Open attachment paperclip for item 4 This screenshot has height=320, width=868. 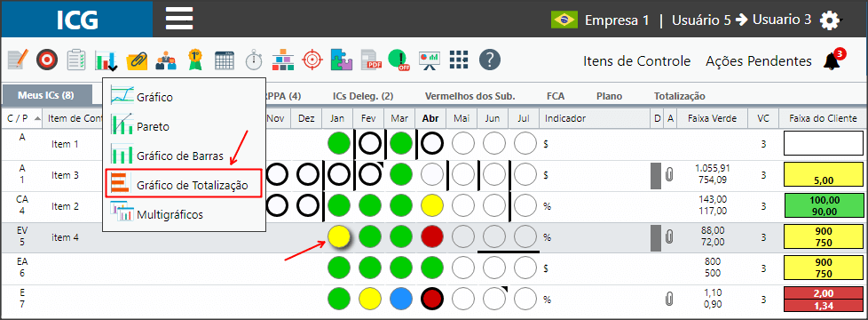[x=669, y=237]
